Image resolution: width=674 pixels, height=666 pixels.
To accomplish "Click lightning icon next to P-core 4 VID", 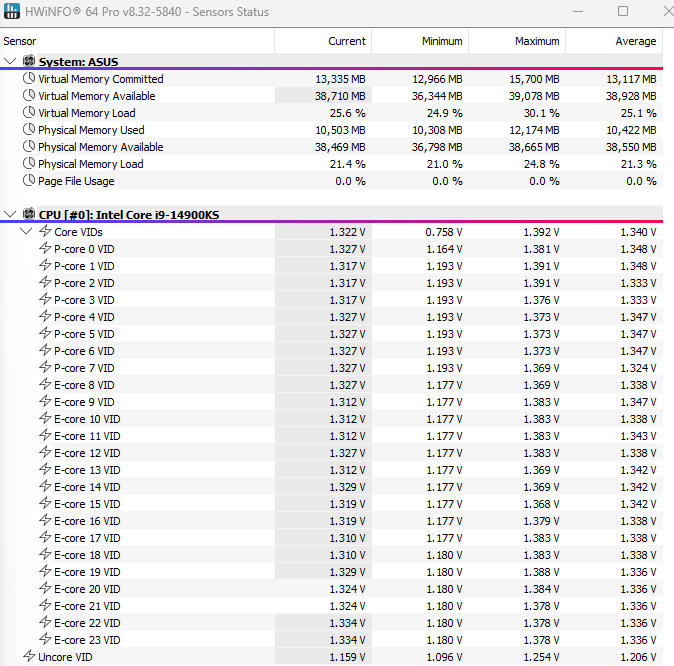I will pyautogui.click(x=45, y=316).
